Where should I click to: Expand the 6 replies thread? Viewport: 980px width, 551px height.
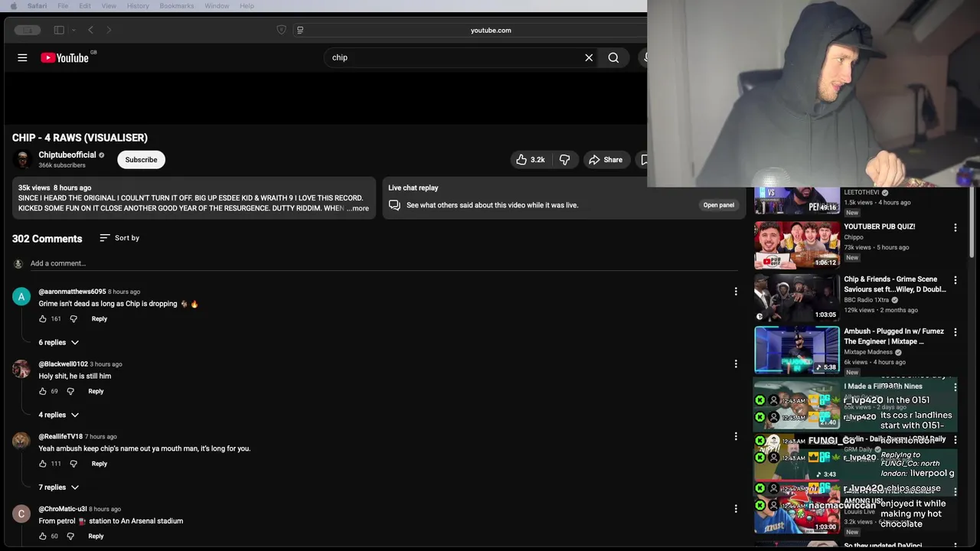(59, 342)
